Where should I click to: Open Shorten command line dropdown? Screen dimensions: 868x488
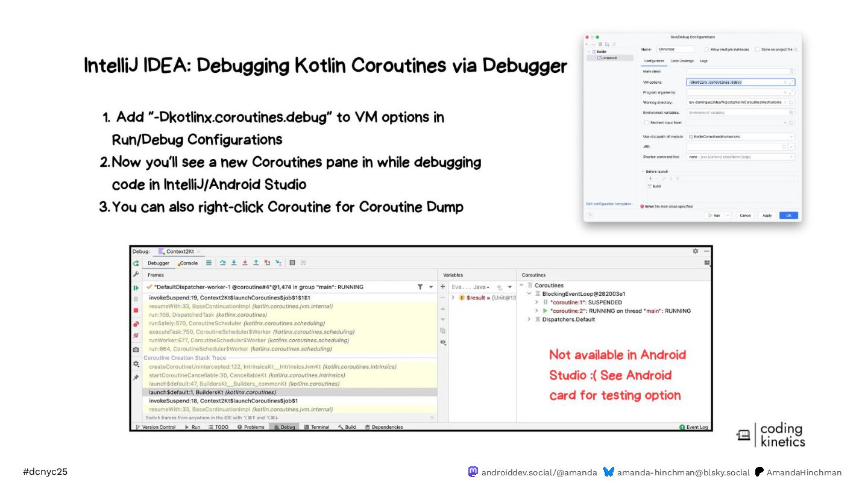coord(740,157)
